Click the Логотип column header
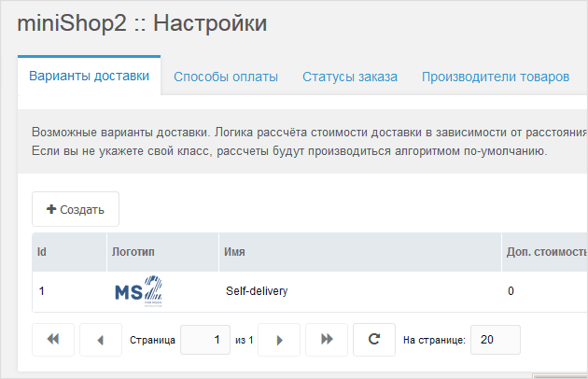Image resolution: width=588 pixels, height=379 pixels. pos(161,252)
